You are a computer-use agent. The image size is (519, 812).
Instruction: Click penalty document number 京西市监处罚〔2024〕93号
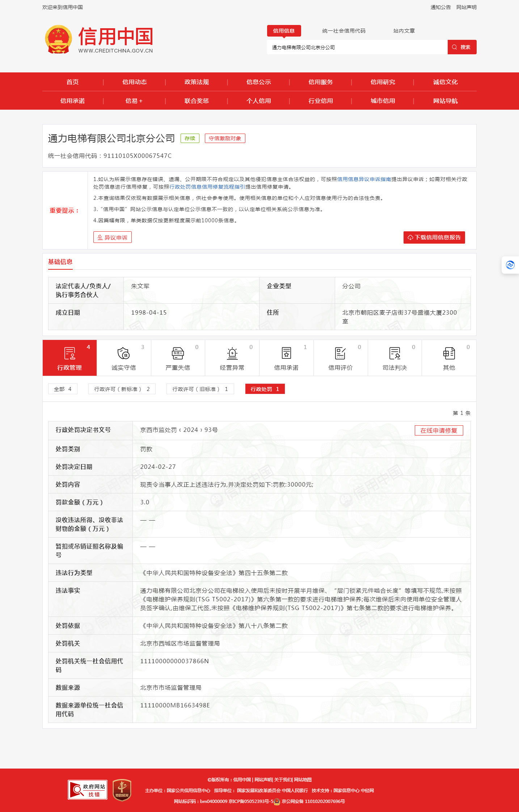179,430
